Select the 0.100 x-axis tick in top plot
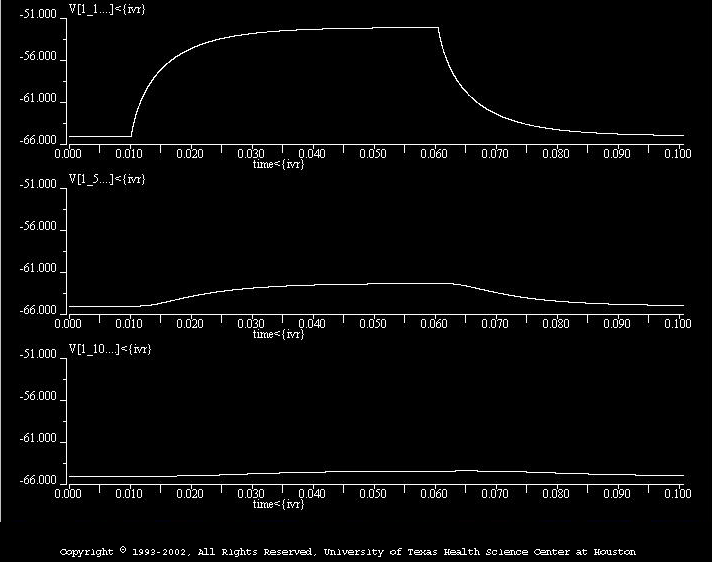The width and height of the screenshot is (712, 562). pyautogui.click(x=677, y=154)
